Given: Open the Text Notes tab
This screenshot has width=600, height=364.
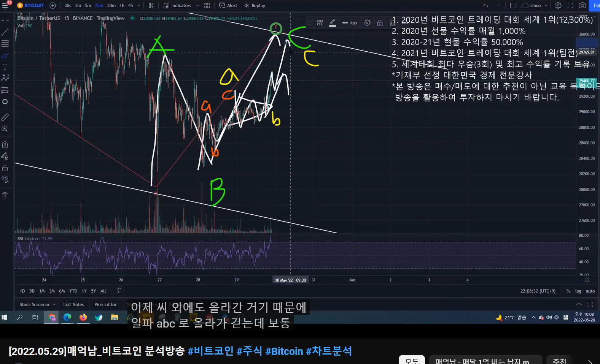Looking at the screenshot, I should click(73, 304).
